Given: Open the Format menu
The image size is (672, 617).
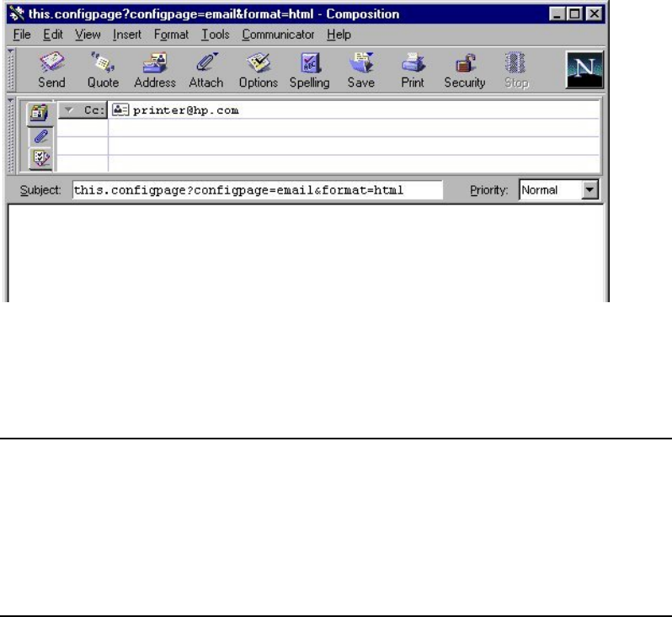Looking at the screenshot, I should point(171,35).
